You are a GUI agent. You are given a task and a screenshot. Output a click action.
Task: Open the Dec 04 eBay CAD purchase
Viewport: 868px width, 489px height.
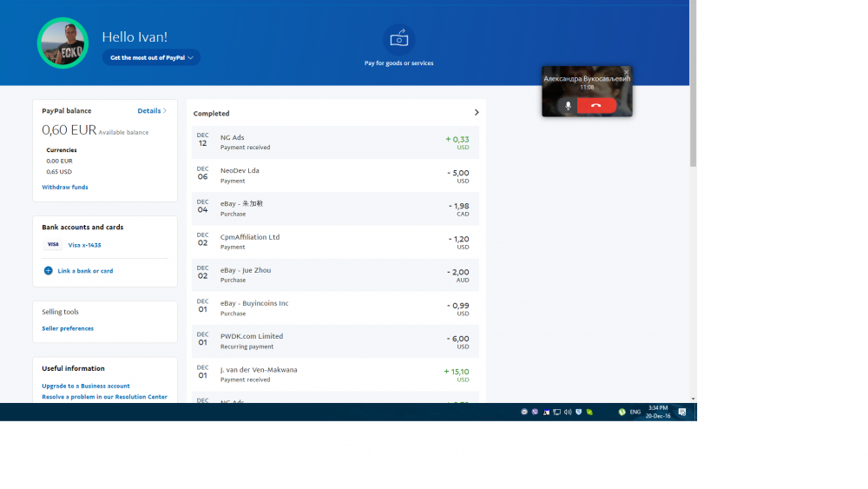(335, 208)
